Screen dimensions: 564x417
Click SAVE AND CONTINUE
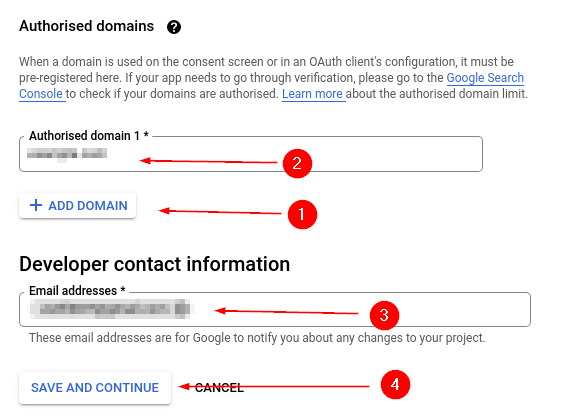point(95,387)
